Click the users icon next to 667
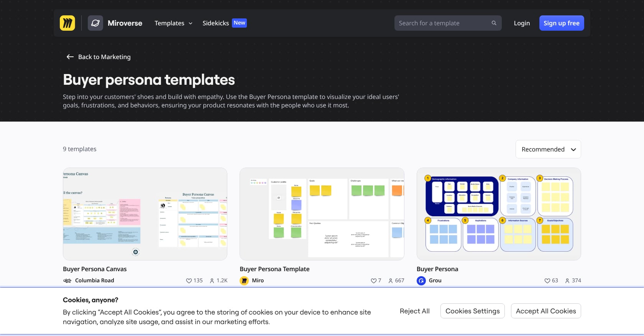The width and height of the screenshot is (644, 336). click(391, 281)
